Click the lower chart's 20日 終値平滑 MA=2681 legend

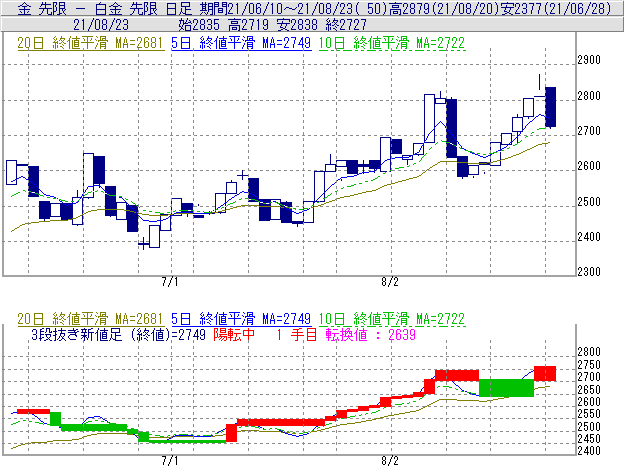(90, 319)
